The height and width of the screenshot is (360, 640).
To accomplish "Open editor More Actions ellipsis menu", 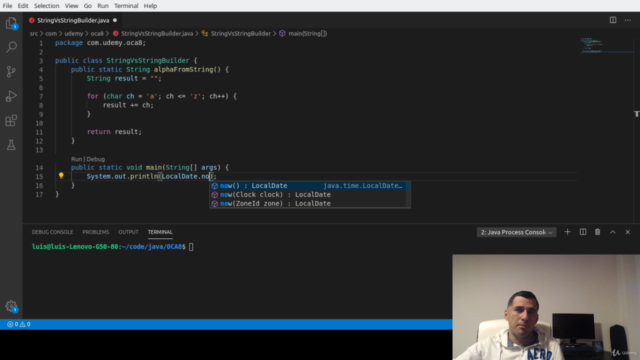I will (x=628, y=20).
